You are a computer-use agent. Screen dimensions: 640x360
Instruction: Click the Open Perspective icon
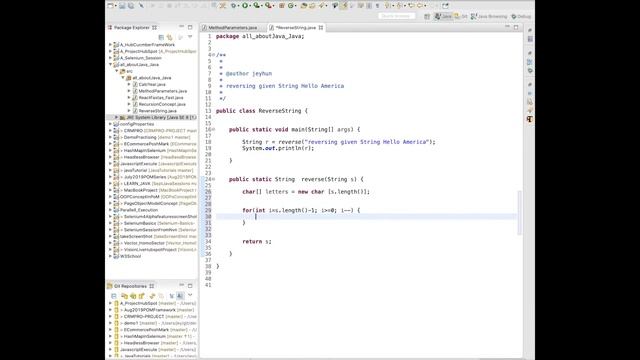(427, 16)
